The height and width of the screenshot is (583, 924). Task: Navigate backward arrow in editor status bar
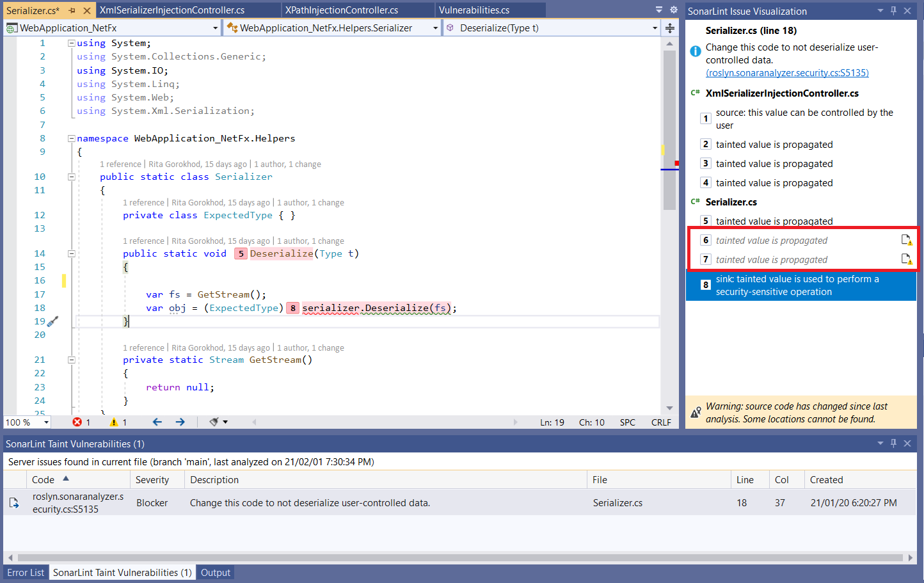tap(157, 422)
